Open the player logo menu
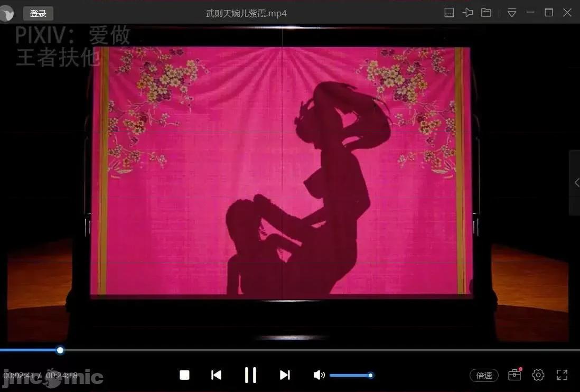 (7, 14)
